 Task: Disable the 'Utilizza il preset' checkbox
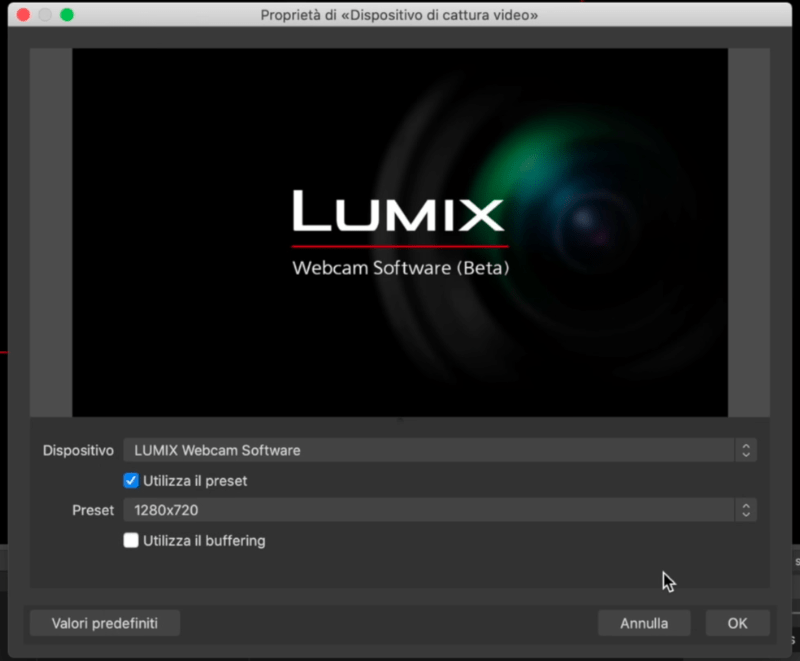point(131,480)
